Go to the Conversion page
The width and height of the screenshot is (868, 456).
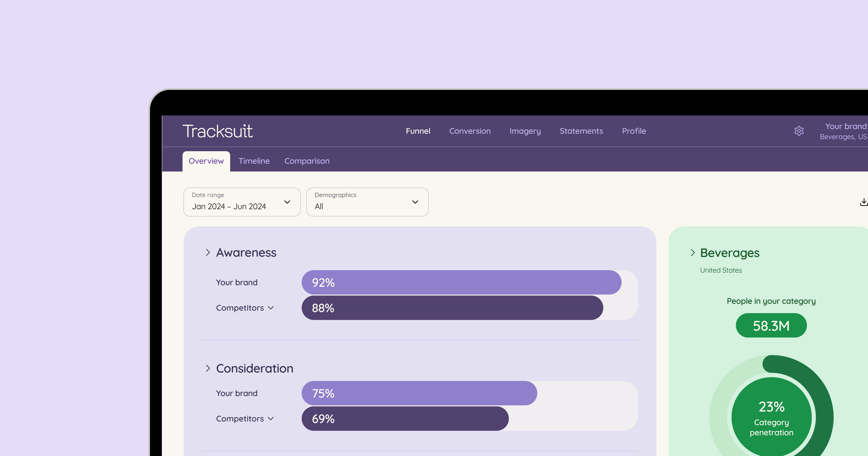pyautogui.click(x=470, y=131)
